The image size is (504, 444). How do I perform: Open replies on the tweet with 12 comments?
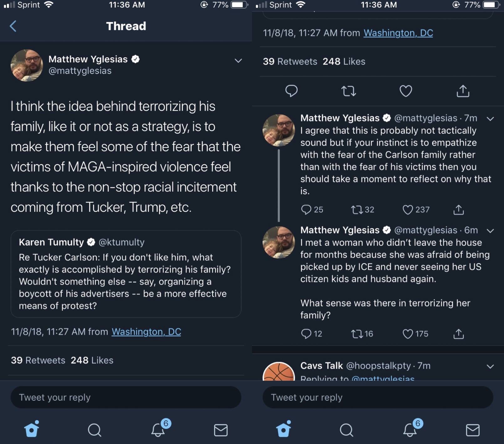306,334
